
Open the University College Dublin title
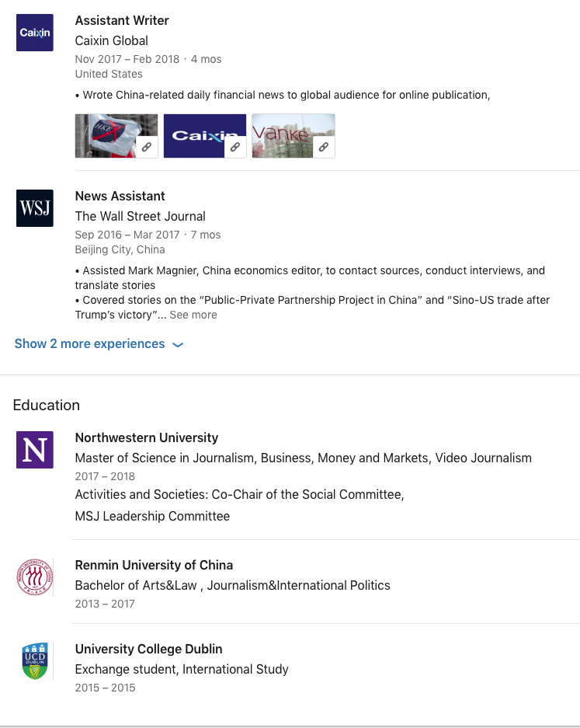point(148,649)
